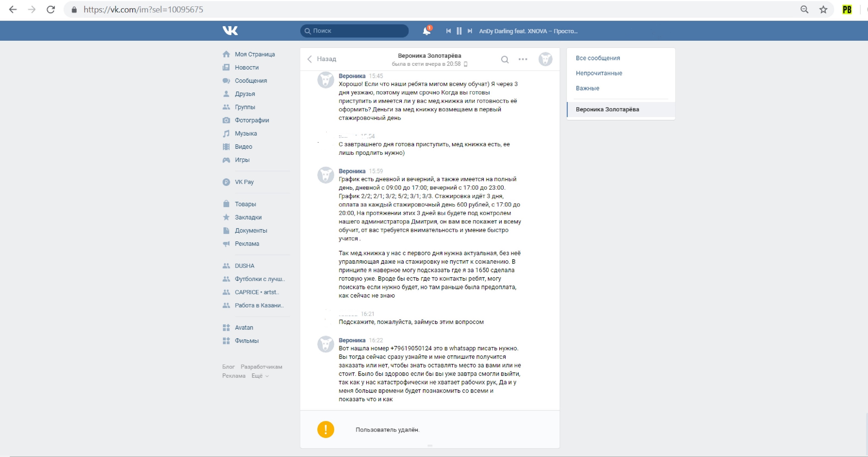The width and height of the screenshot is (868, 457).
Task: Open the AnDy Darling track title
Action: click(528, 31)
